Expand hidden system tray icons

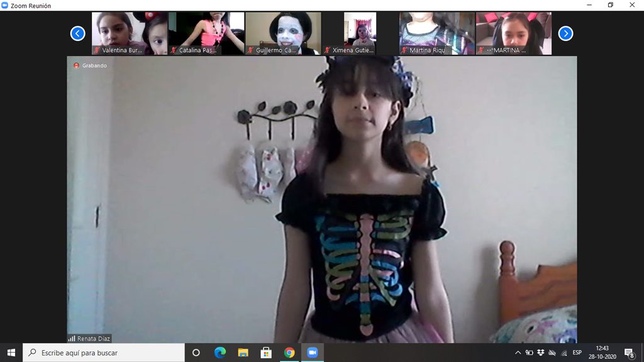518,353
